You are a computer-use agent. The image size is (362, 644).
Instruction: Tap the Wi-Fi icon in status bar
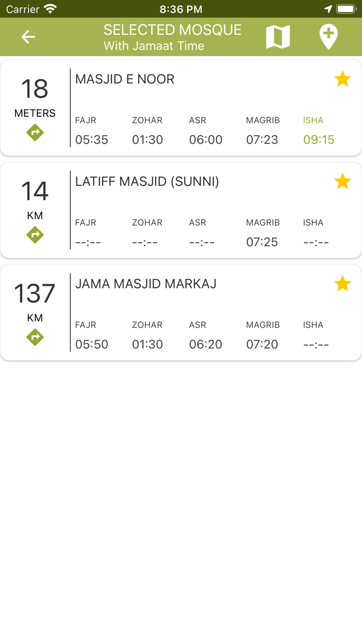pos(49,8)
